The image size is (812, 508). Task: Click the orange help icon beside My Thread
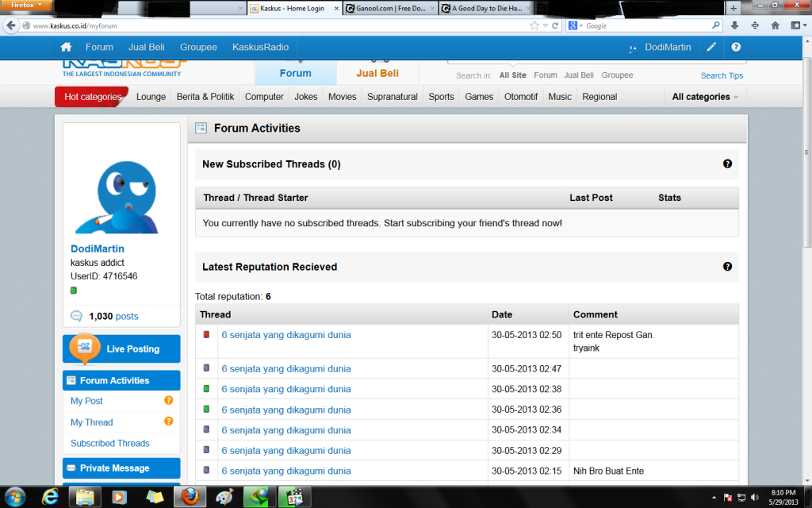coord(168,421)
